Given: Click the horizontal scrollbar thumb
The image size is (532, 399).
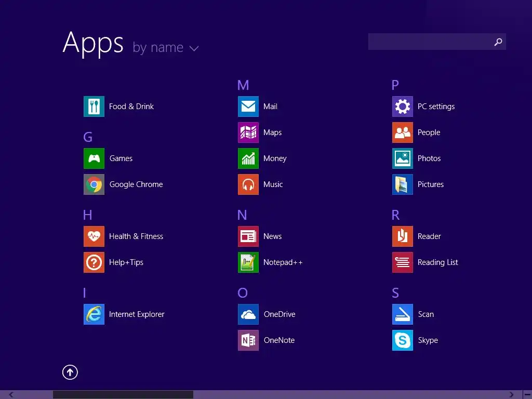Looking at the screenshot, I should pyautogui.click(x=123, y=395).
